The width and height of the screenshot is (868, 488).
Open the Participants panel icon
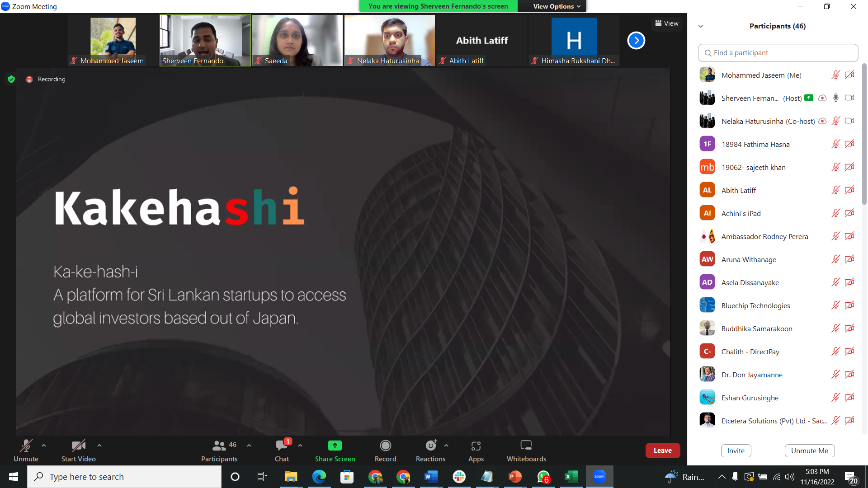click(219, 446)
